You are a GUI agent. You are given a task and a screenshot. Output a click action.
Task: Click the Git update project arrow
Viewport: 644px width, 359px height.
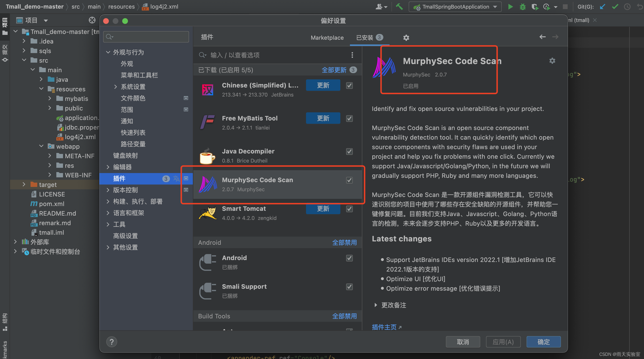coord(602,7)
